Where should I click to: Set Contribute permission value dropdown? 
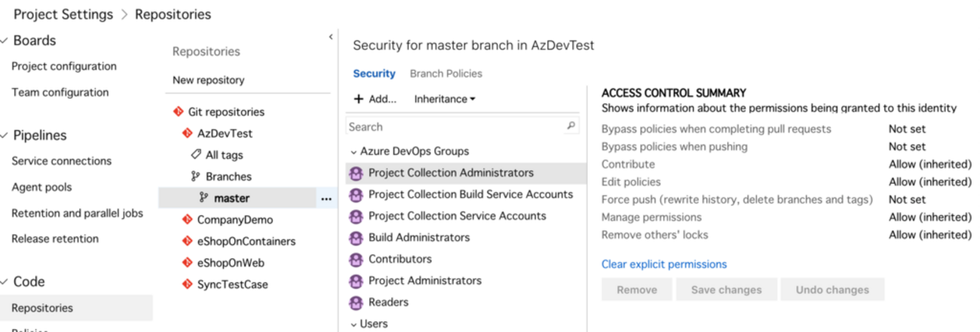(929, 164)
